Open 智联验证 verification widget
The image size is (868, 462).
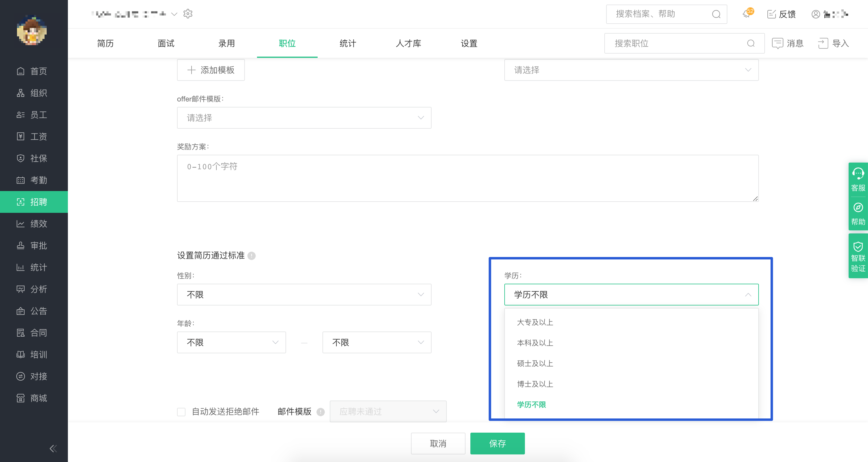tap(858, 256)
